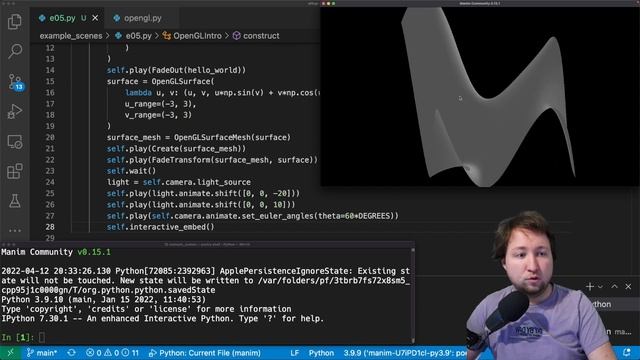
Task: Click the light shift [0, 0, 10] line
Action: 201,205
